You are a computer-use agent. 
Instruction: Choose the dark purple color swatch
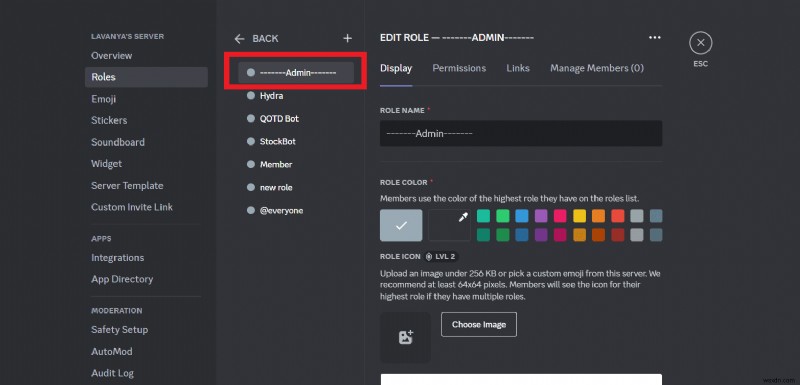(x=541, y=235)
